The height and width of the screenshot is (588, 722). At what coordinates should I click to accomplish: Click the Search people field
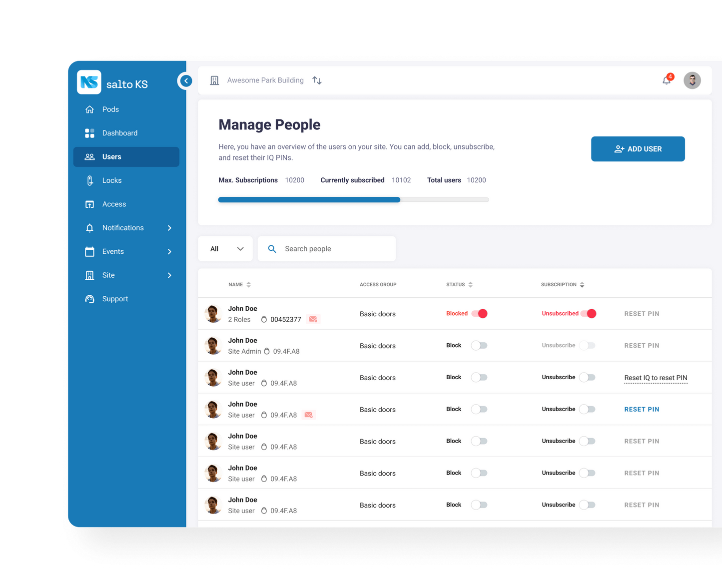327,249
